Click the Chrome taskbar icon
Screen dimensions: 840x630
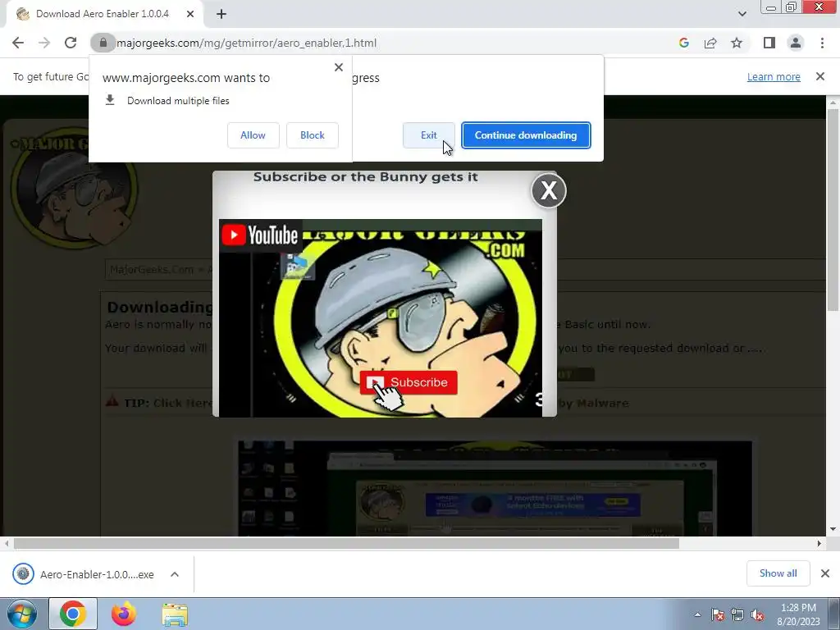pos(73,614)
